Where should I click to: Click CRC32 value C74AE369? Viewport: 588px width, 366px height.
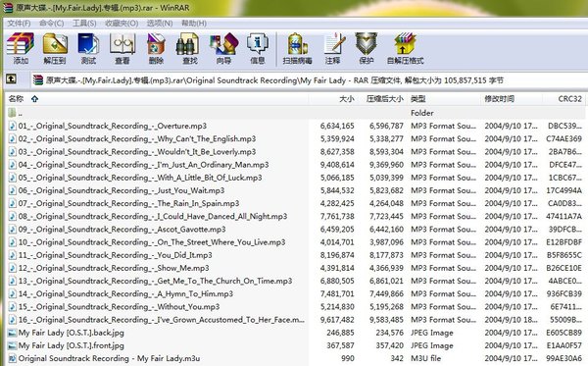(x=563, y=139)
